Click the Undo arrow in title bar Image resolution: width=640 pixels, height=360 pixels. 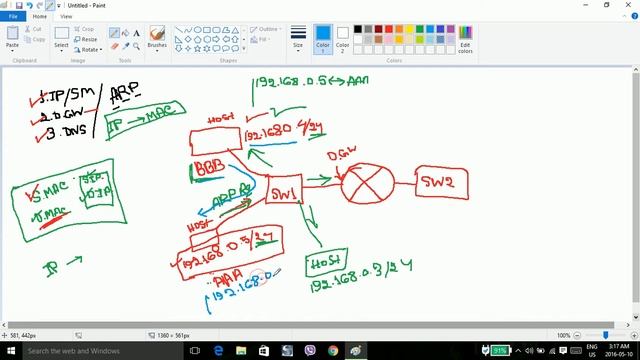click(29, 6)
